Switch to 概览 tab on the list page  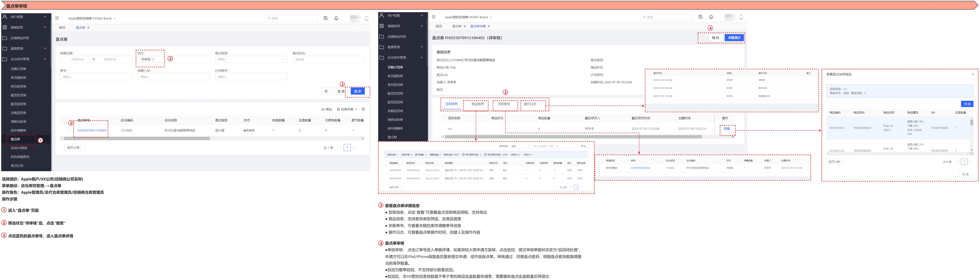coord(62,28)
